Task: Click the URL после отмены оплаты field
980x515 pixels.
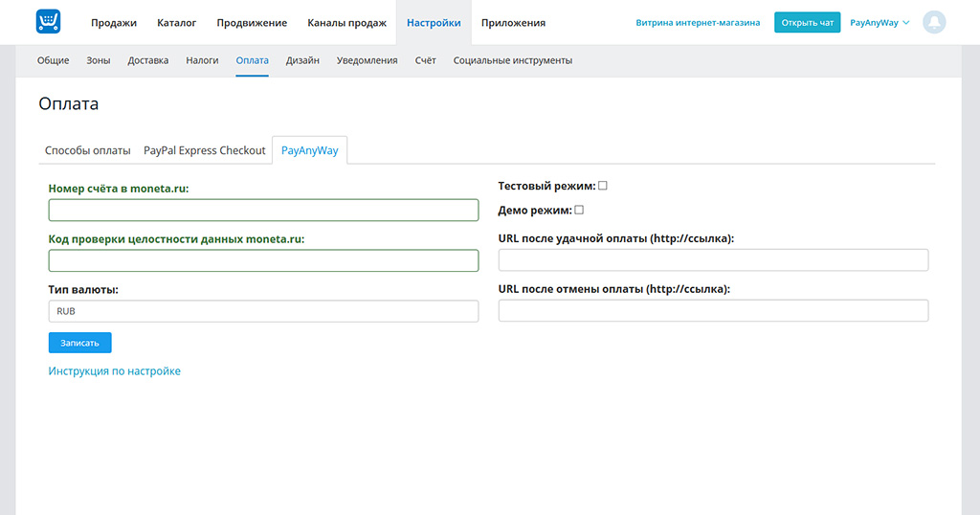Action: pyautogui.click(x=713, y=310)
